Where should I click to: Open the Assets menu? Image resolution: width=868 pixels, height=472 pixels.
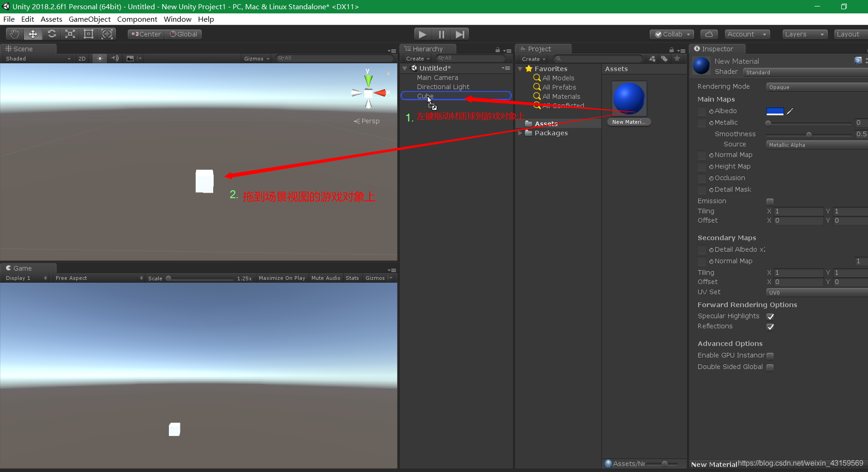(x=51, y=19)
